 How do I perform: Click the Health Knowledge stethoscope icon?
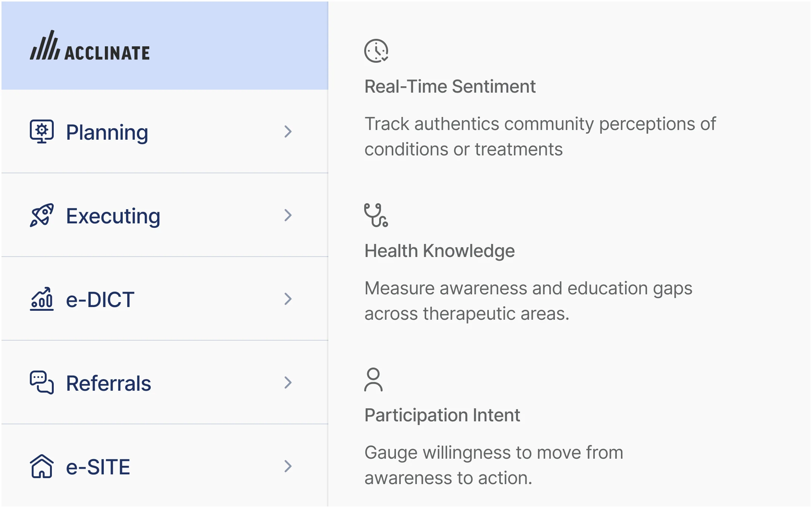[x=376, y=215]
